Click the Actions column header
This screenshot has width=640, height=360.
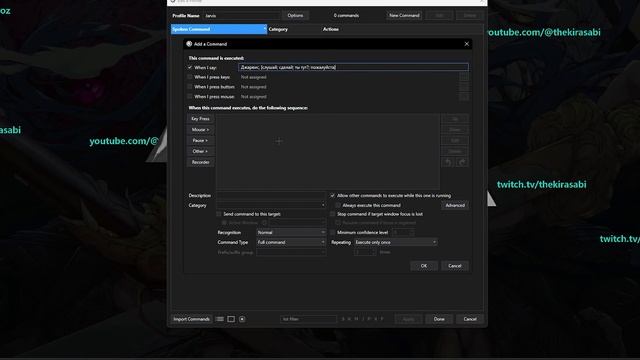[x=331, y=29]
